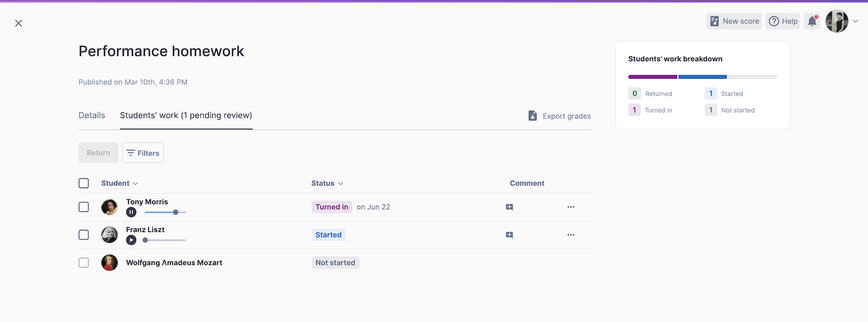868x322 pixels.
Task: Open more options for Tony Morris
Action: [571, 207]
